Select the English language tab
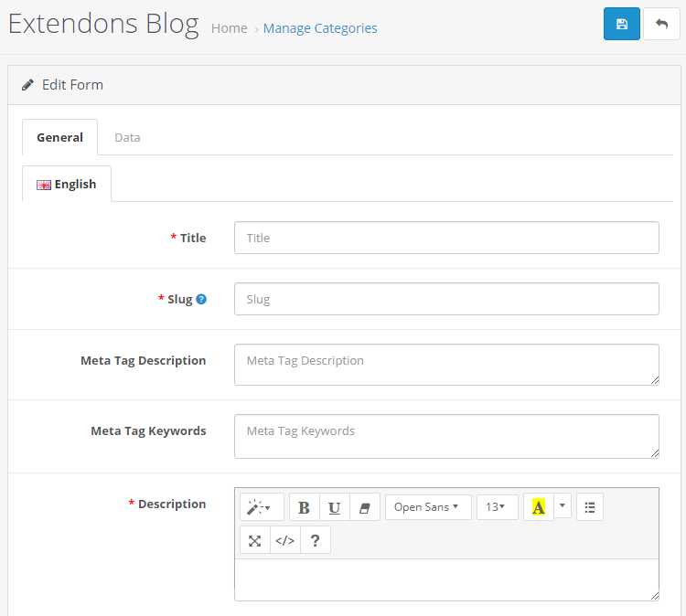This screenshot has height=616, width=686. coord(67,184)
